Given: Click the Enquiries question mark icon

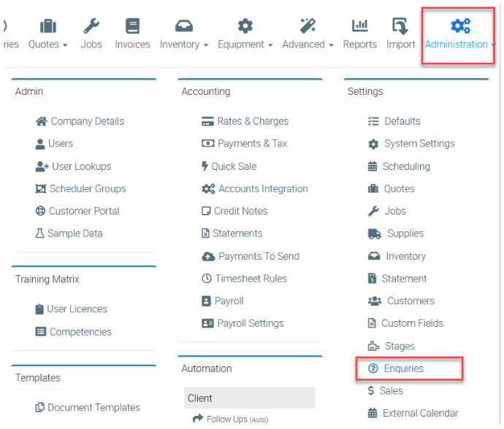Looking at the screenshot, I should pyautogui.click(x=373, y=369).
